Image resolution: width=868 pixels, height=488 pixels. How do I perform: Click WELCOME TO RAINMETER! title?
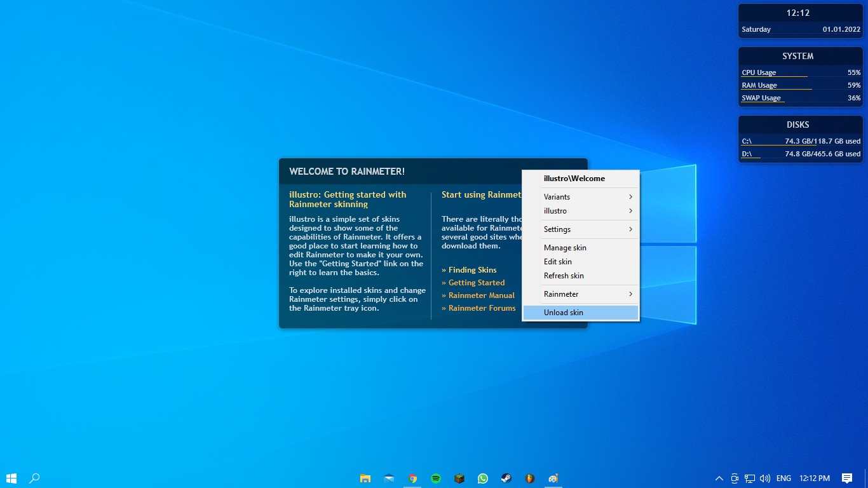(347, 172)
